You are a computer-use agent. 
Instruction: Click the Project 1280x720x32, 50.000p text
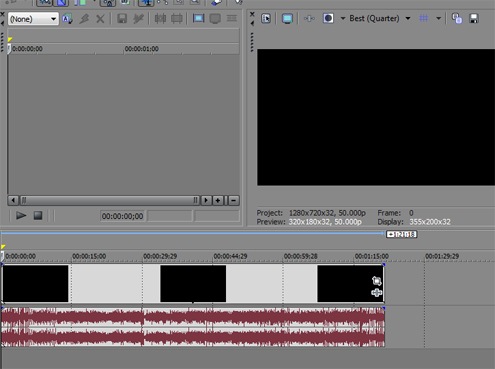pyautogui.click(x=311, y=213)
